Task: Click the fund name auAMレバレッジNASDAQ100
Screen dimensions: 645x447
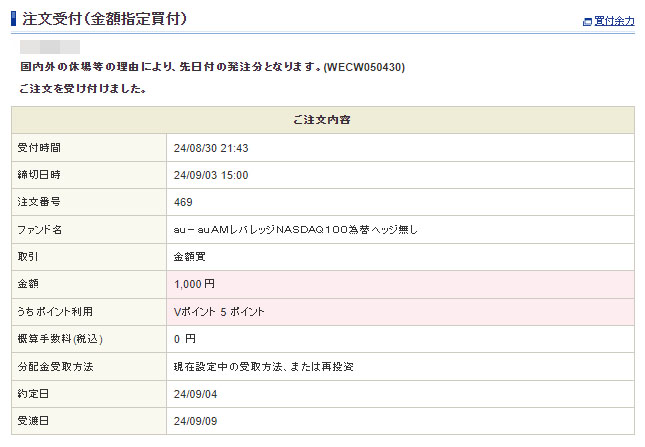Action: (x=295, y=230)
